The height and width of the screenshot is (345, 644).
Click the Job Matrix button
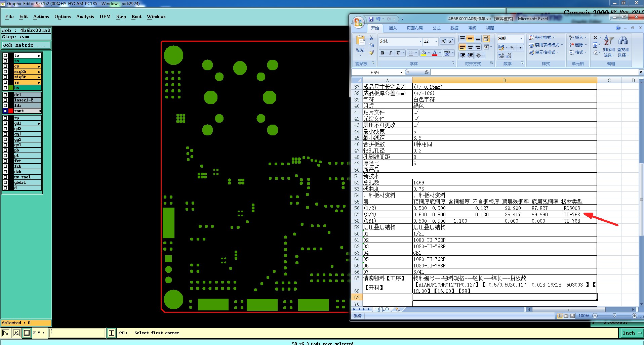click(x=26, y=45)
